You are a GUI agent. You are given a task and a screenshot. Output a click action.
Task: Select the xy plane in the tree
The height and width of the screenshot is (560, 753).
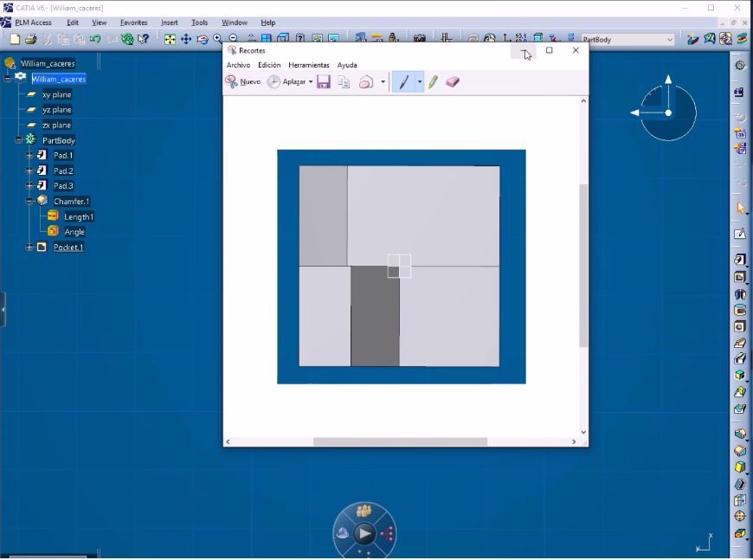pos(57,94)
